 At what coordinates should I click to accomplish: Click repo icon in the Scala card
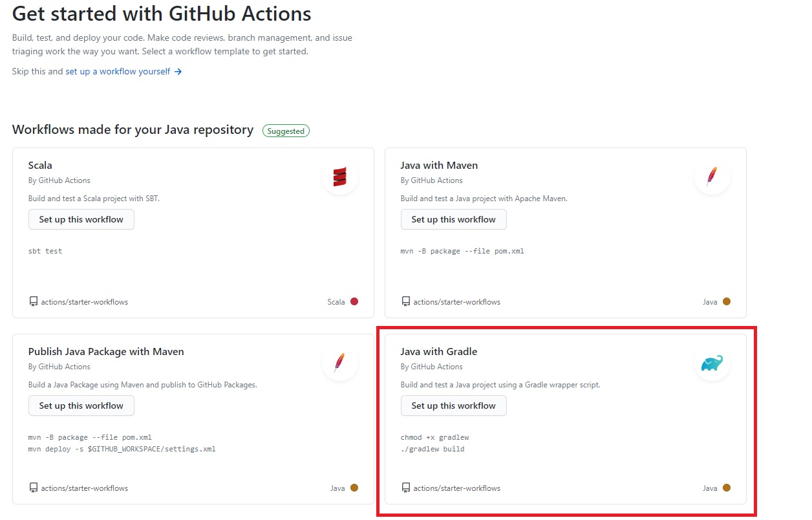coord(34,301)
